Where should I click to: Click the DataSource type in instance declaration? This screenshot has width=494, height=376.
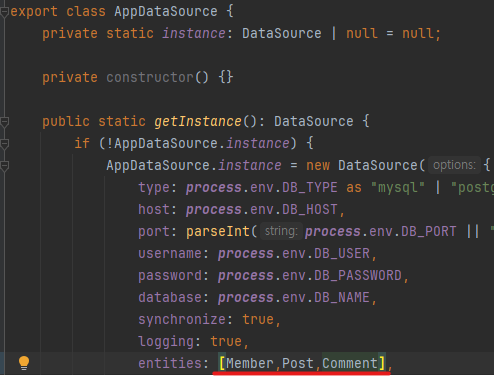click(282, 34)
